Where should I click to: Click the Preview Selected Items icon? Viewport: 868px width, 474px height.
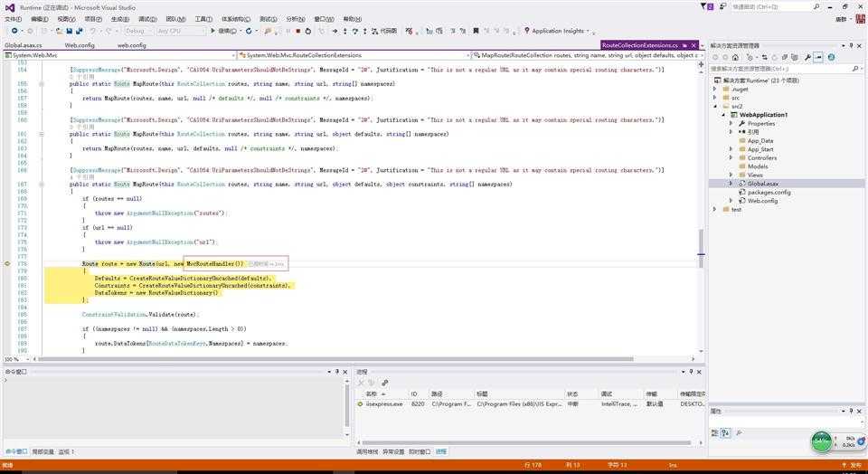818,57
